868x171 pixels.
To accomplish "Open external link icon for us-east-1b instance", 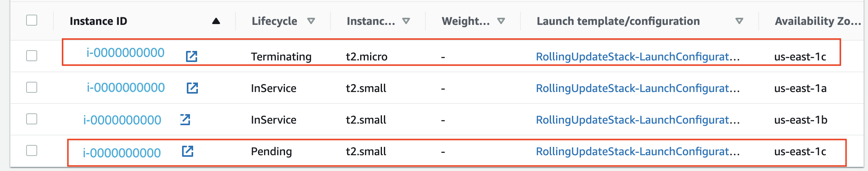I will pyautogui.click(x=185, y=119).
